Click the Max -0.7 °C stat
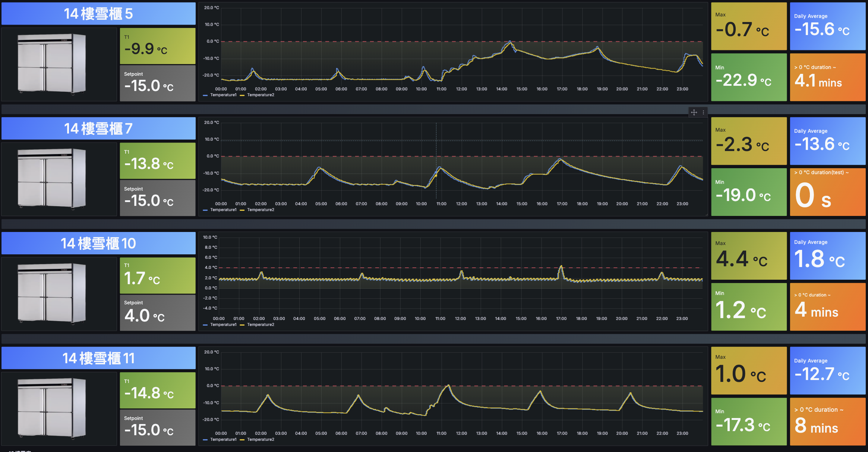Image resolution: width=868 pixels, height=452 pixels. click(x=749, y=26)
